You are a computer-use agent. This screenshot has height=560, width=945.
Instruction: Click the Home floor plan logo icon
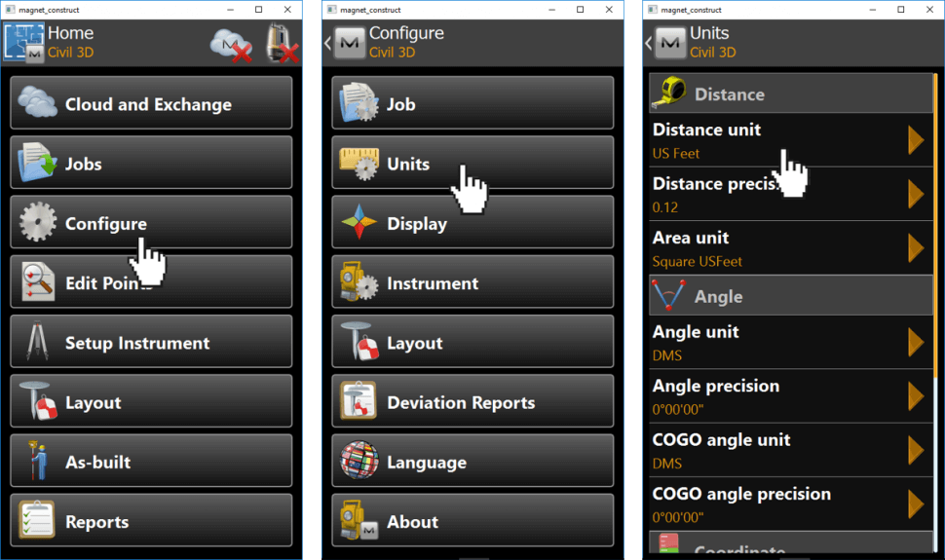click(23, 42)
